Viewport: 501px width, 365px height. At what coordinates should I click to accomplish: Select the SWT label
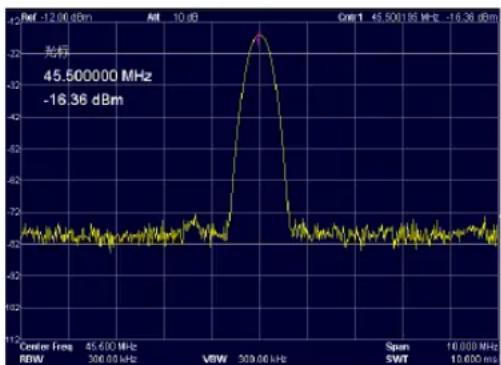397,359
